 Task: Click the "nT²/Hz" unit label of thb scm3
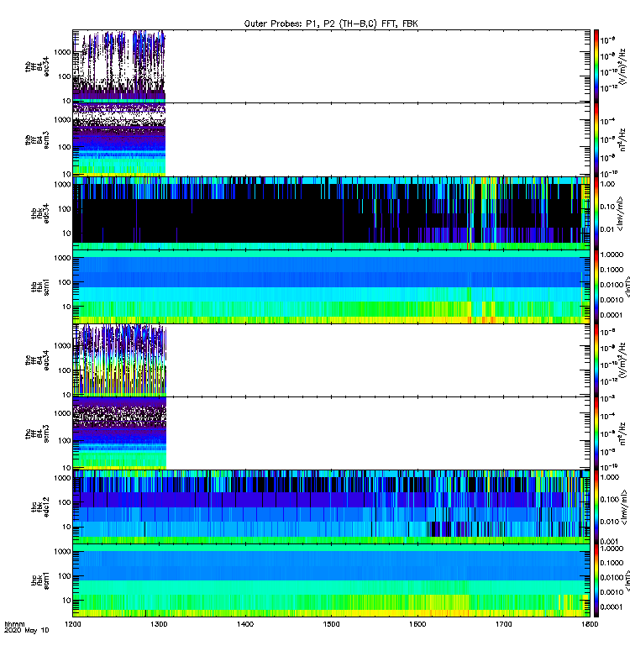coord(622,139)
